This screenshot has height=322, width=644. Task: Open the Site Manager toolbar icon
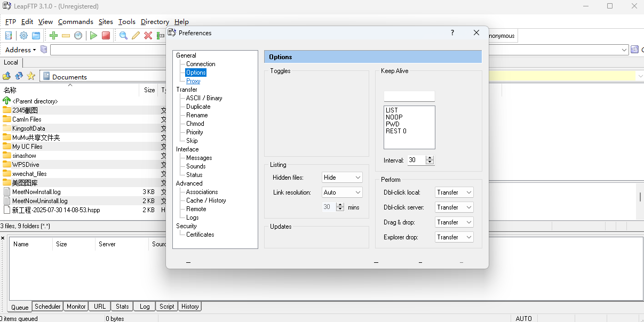[9, 36]
